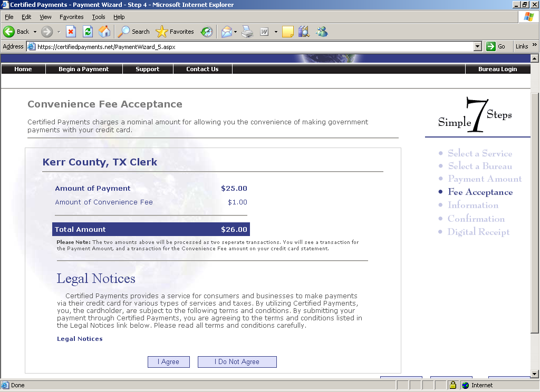Viewport: 540px width, 392px height.
Task: Click the address bar URL field
Action: [253, 46]
